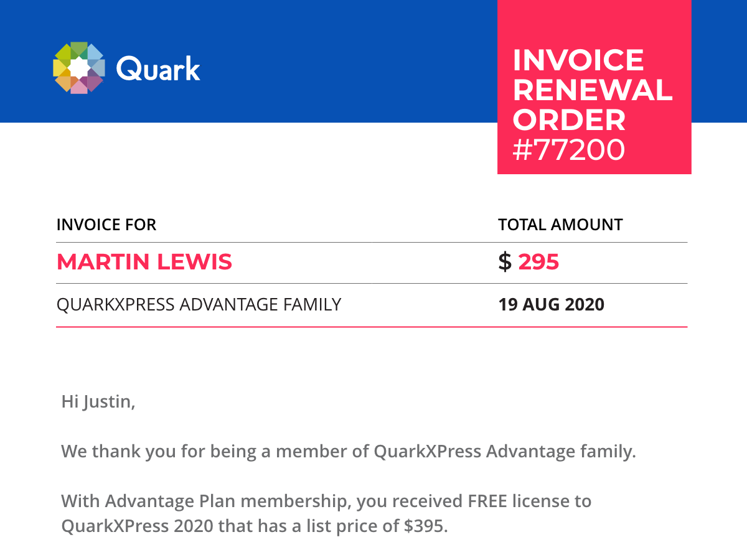Select the MARTIN LEWIS name
The image size is (747, 560).
tap(144, 262)
